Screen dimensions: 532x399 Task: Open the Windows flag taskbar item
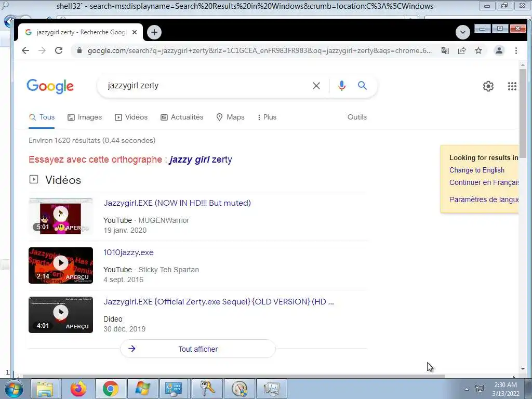pos(142,389)
